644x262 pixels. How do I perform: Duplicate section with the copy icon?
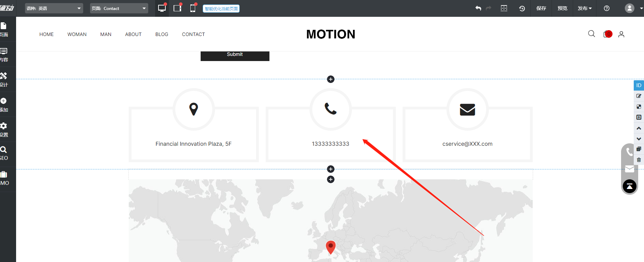point(639,149)
